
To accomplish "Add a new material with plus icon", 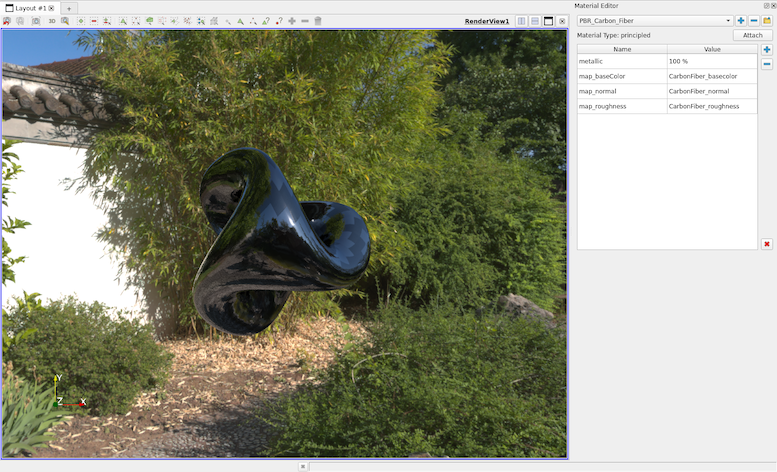I will pyautogui.click(x=741, y=20).
